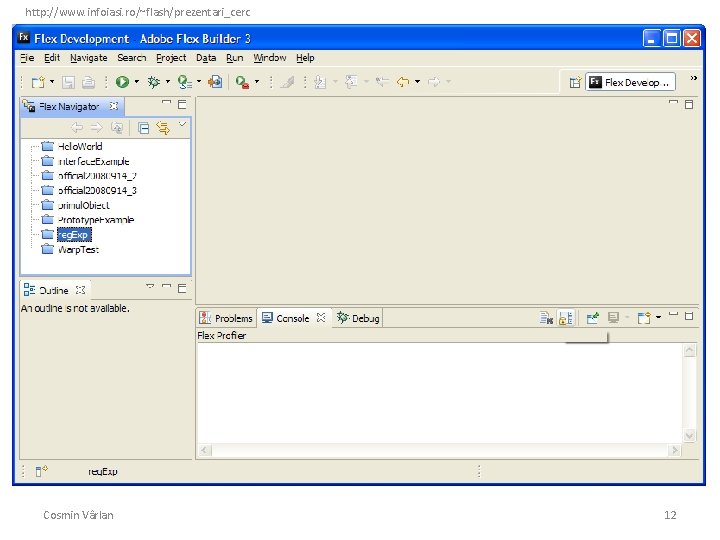Screen dimensions: 720x540
Task: Switch to the Console tab
Action: (287, 318)
